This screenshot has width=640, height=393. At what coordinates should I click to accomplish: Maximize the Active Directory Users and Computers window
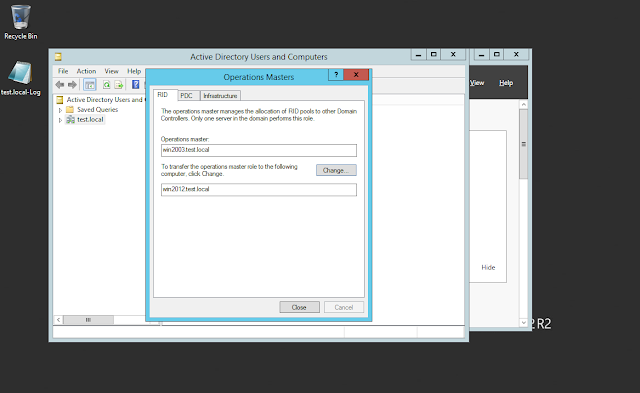coord(433,54)
